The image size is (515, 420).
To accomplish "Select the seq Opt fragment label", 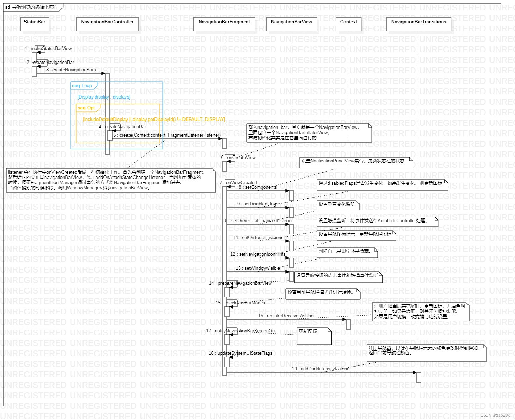I will point(86,108).
